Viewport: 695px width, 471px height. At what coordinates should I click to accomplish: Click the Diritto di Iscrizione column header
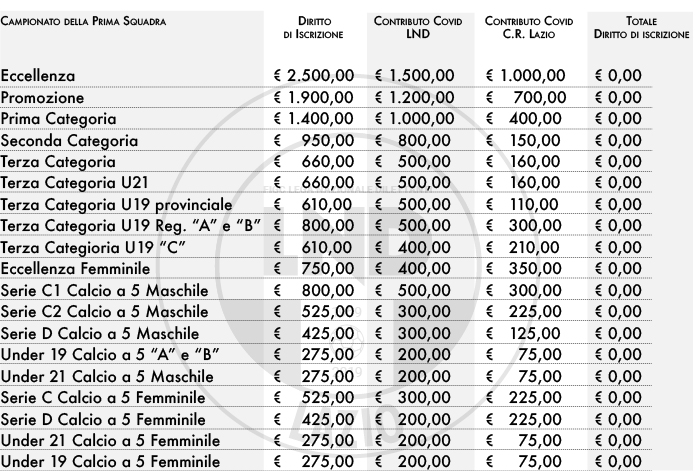[x=313, y=27]
